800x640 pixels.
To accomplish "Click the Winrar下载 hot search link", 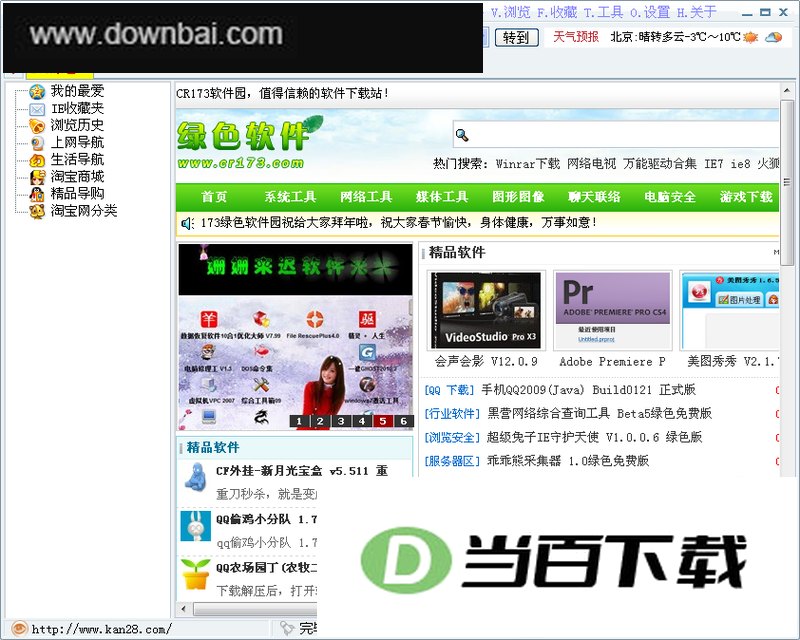I will [x=528, y=164].
